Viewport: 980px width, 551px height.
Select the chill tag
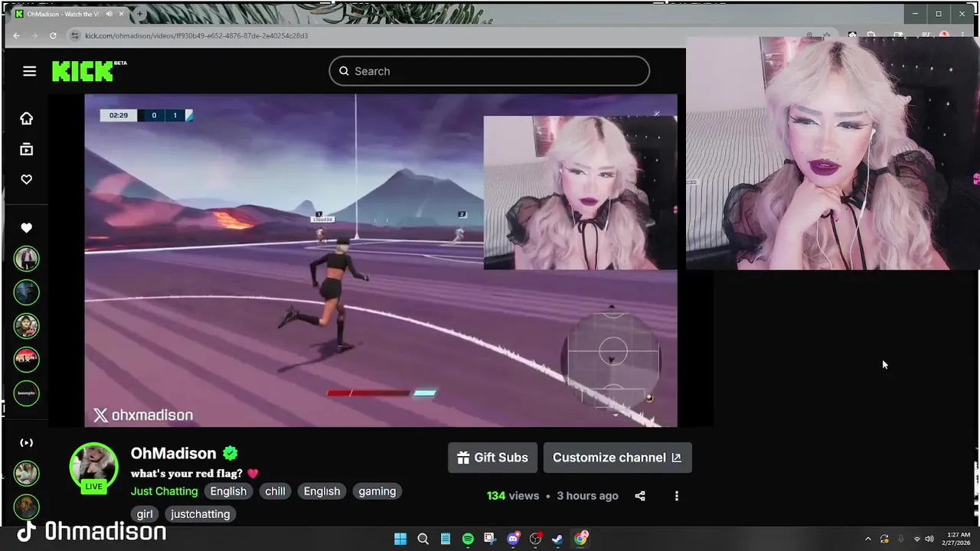click(275, 491)
